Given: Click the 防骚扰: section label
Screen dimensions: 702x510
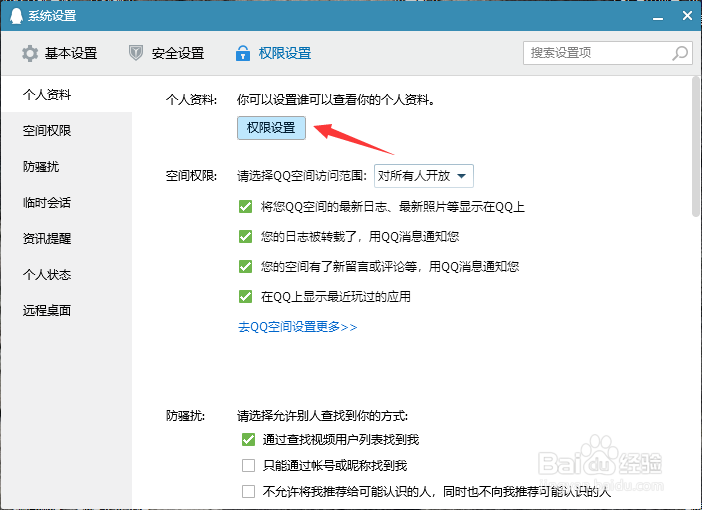Looking at the screenshot, I should (x=185, y=416).
